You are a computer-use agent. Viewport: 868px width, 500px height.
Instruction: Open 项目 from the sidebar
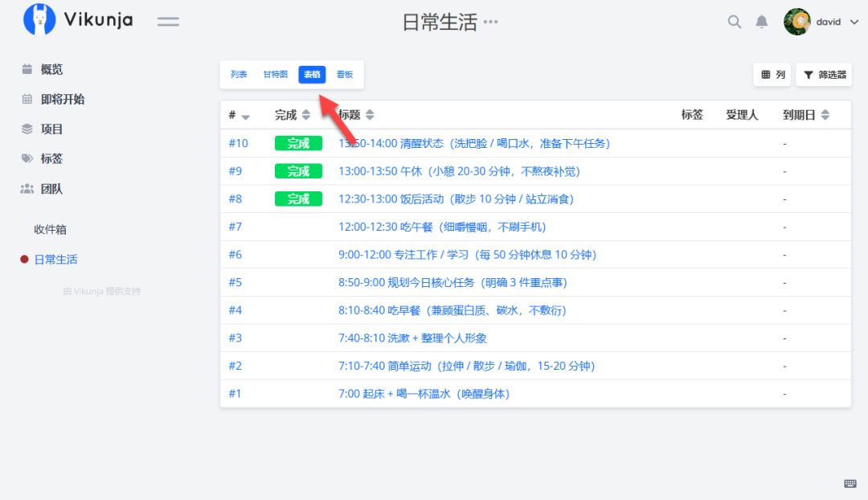pyautogui.click(x=51, y=129)
